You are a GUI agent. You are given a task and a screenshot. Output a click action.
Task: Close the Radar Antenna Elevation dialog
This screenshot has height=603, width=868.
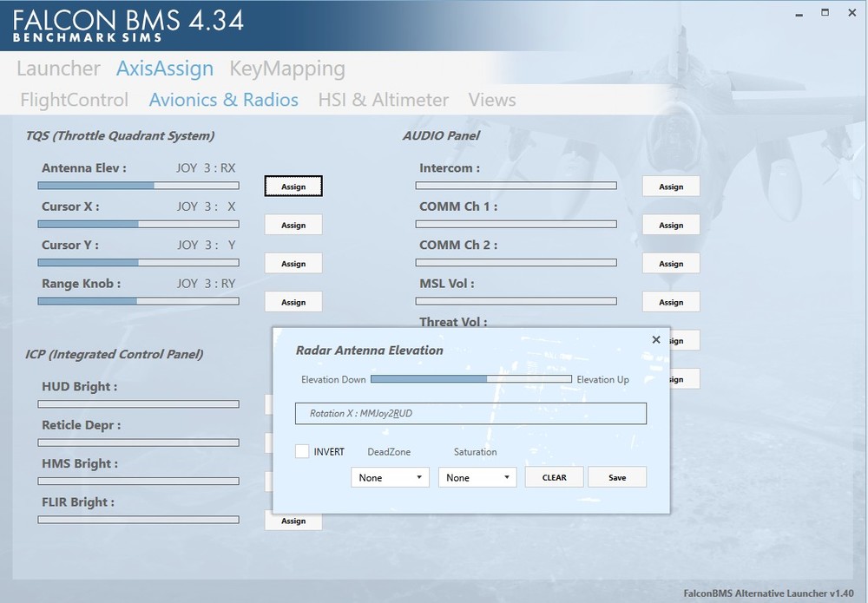[656, 340]
